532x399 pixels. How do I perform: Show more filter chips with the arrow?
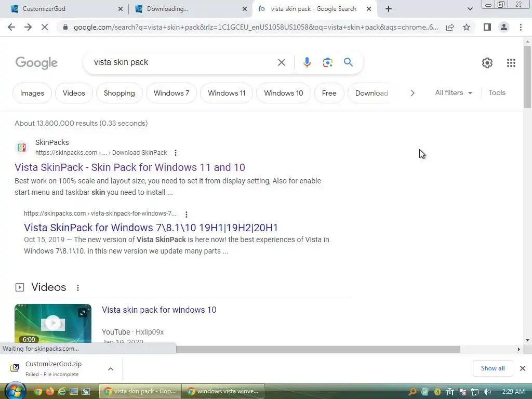[x=412, y=93]
